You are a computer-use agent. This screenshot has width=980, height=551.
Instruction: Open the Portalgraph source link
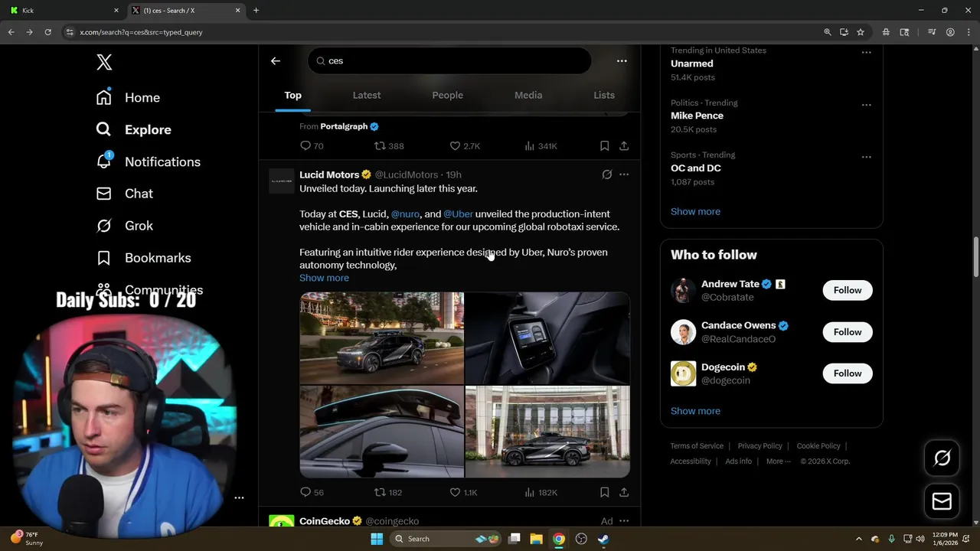(344, 126)
